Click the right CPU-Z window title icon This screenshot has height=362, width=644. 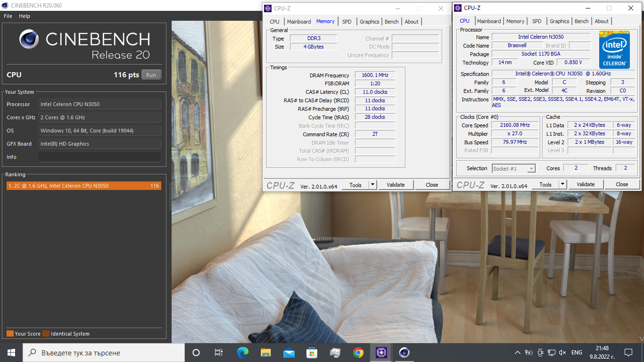458,8
